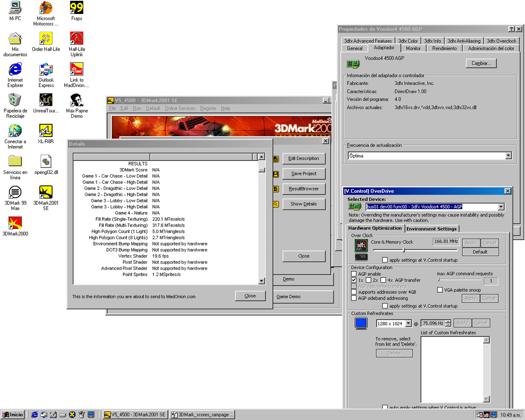Select the "Fill Rate (Single-Texturing)" row
This screenshot has width=525, height=420.
[166, 219]
